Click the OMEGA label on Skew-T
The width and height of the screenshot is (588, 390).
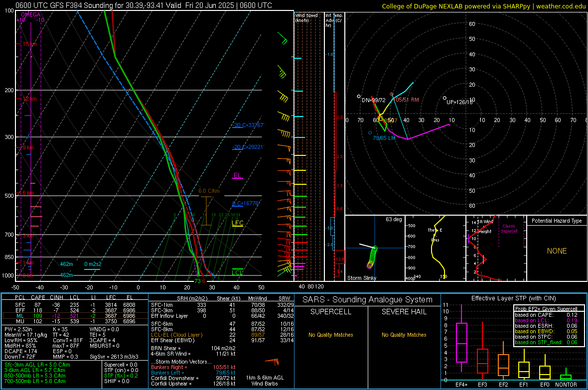(31, 14)
